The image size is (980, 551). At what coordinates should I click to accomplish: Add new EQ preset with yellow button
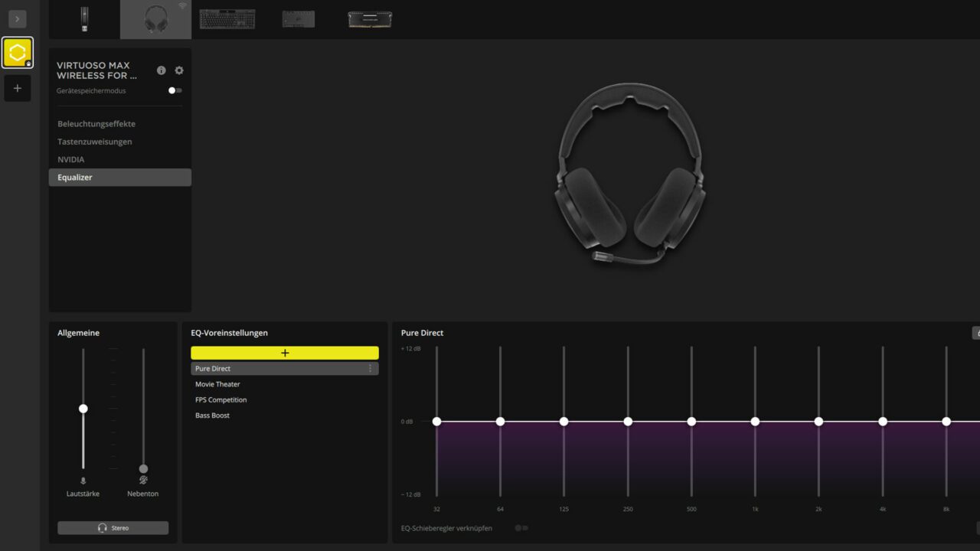pyautogui.click(x=285, y=353)
